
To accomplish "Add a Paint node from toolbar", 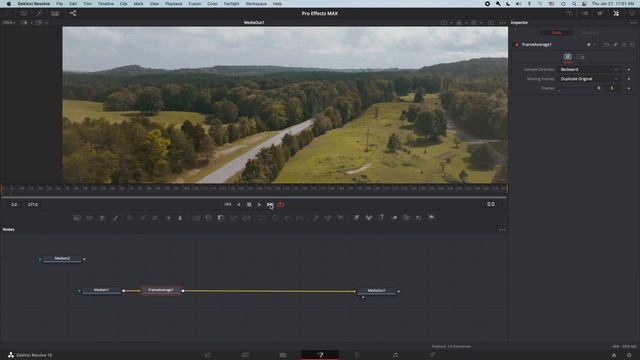I will coord(115,218).
